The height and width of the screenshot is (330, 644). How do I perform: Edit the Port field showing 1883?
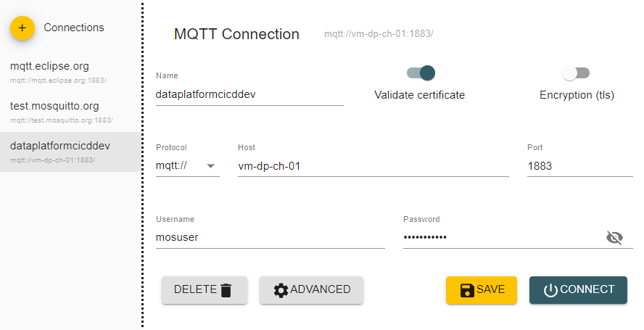(579, 166)
